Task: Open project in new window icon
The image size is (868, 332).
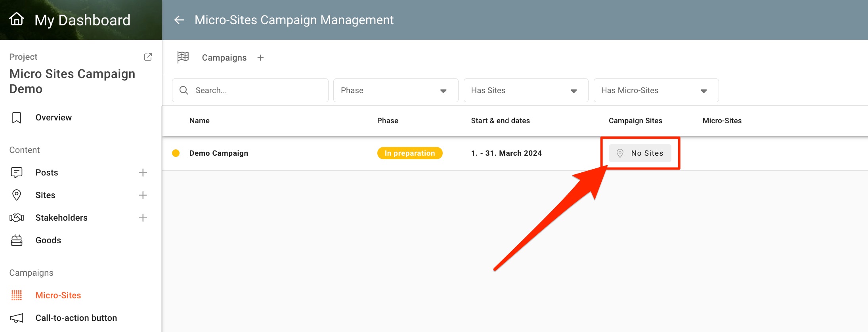Action: tap(148, 57)
